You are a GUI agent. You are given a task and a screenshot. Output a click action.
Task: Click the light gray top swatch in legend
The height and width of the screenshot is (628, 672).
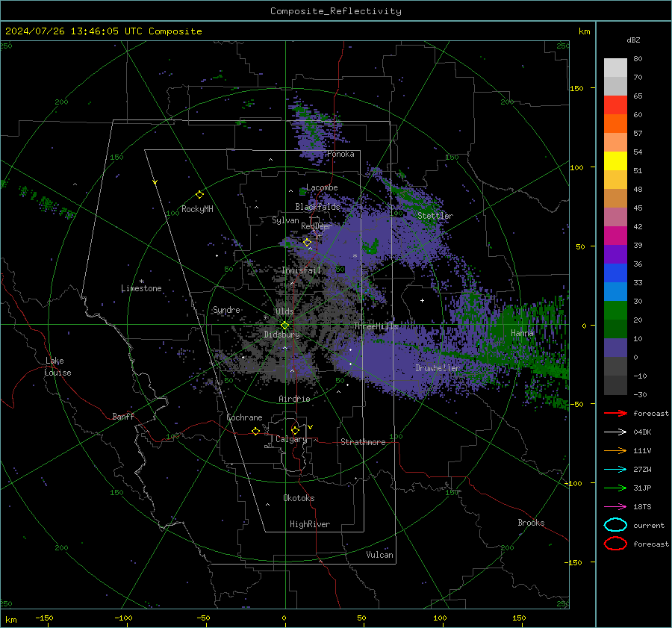coord(615,67)
